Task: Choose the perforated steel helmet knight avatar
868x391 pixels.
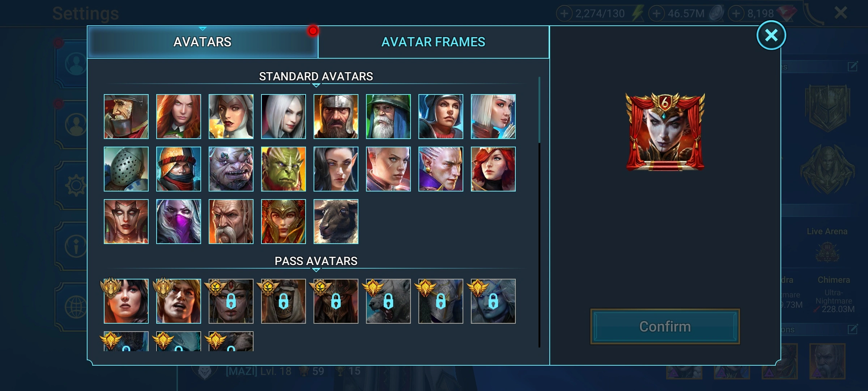Action: pyautogui.click(x=126, y=169)
